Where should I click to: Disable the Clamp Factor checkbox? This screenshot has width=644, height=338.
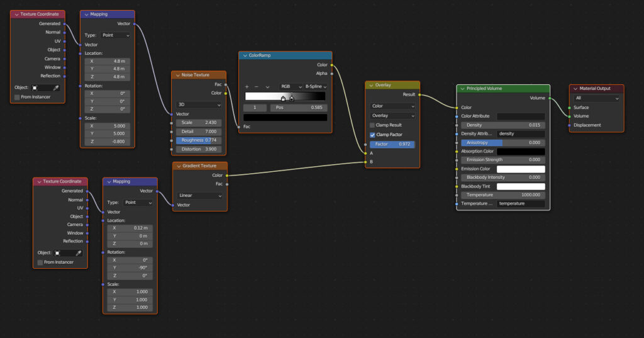coord(372,135)
